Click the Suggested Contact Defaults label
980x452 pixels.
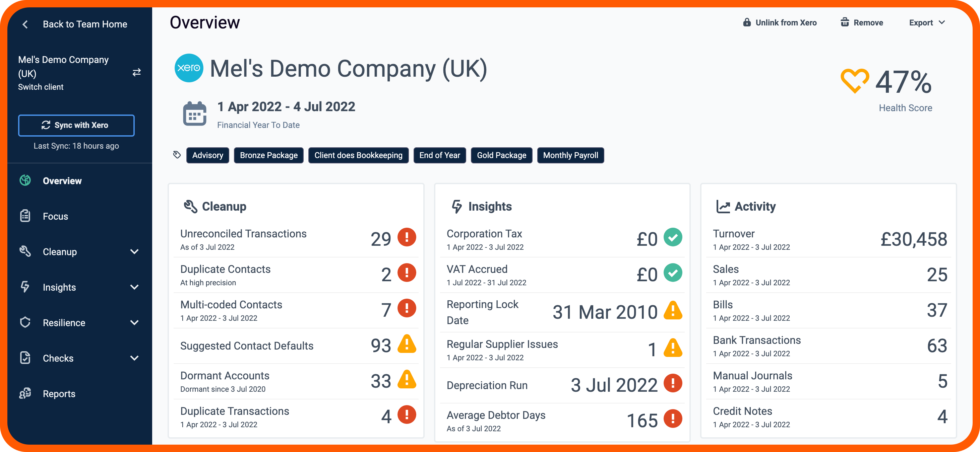[247, 346]
